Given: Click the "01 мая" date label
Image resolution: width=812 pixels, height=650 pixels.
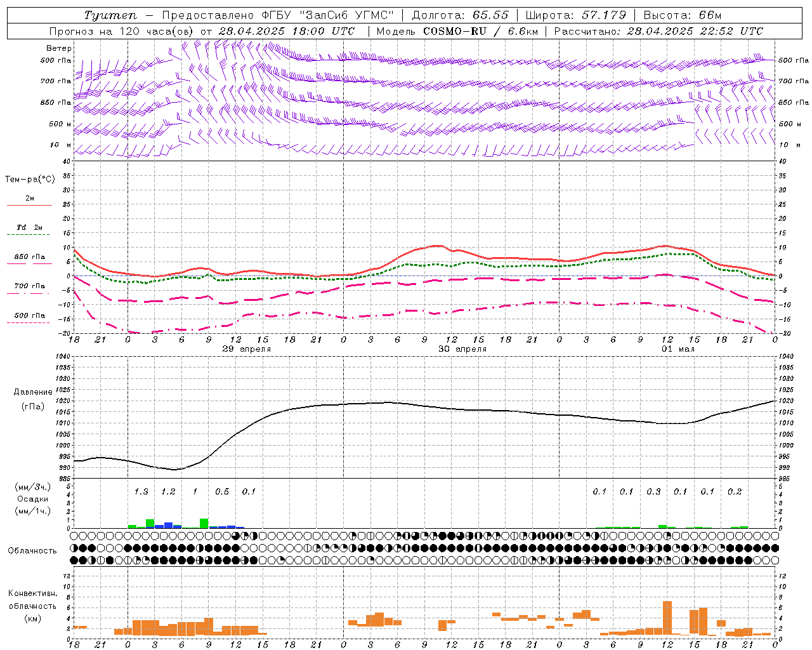Looking at the screenshot, I should pyautogui.click(x=678, y=349).
